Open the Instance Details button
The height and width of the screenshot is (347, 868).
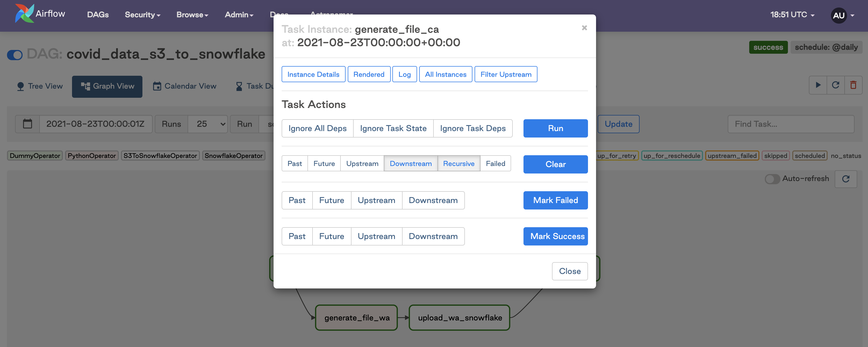313,74
